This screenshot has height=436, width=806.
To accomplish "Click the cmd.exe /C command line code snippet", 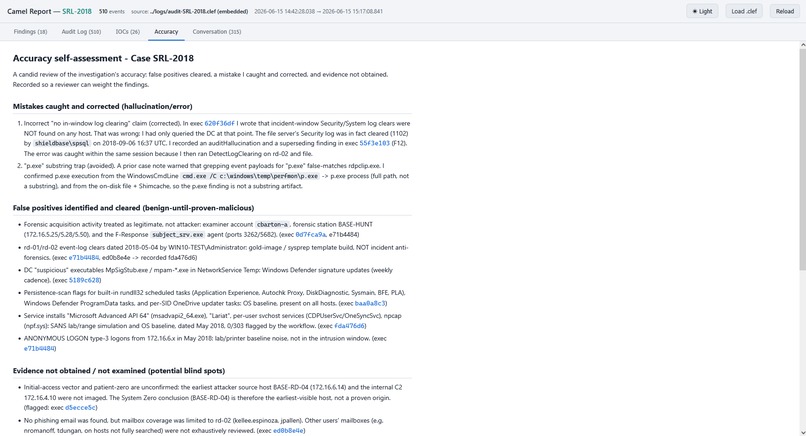I will (x=250, y=176).
